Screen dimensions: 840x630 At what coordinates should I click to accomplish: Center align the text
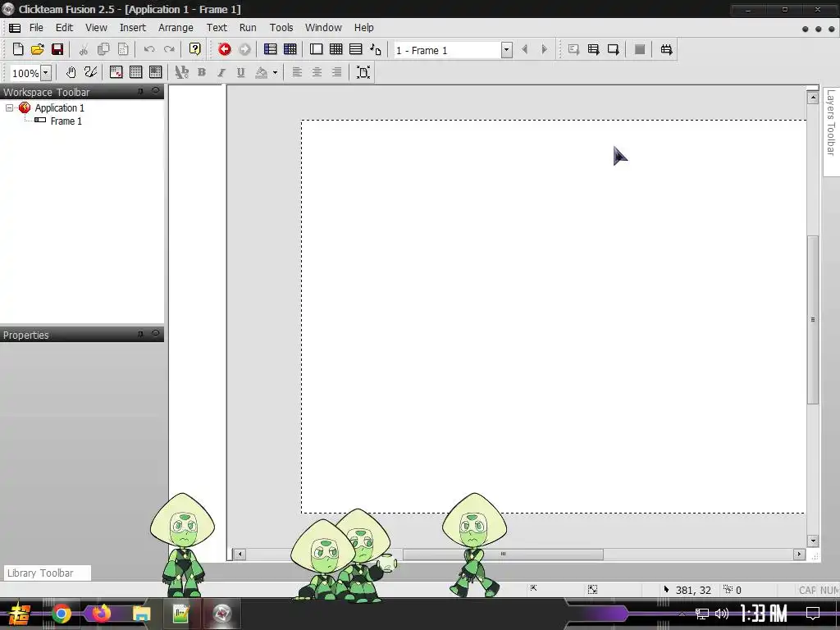coord(317,72)
